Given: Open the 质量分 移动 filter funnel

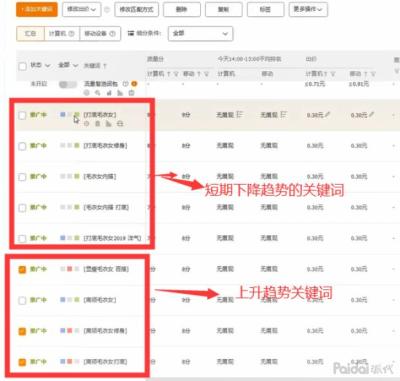Looking at the screenshot, I should (206, 74).
